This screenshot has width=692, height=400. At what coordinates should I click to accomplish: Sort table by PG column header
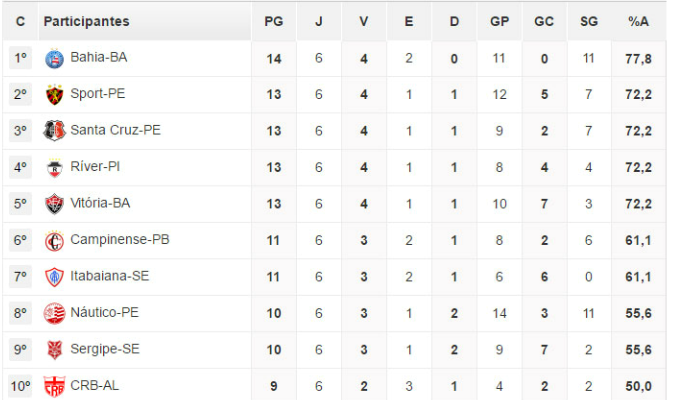click(x=273, y=21)
